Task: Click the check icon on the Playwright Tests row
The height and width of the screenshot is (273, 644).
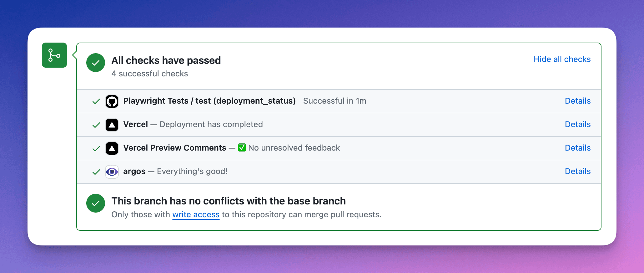Action: 96,101
